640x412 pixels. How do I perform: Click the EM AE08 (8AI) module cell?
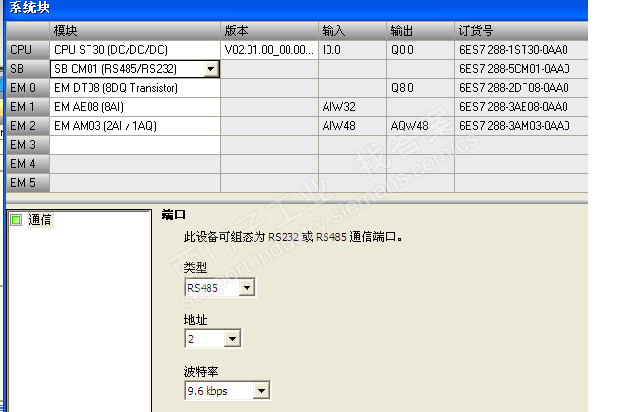tap(135, 107)
